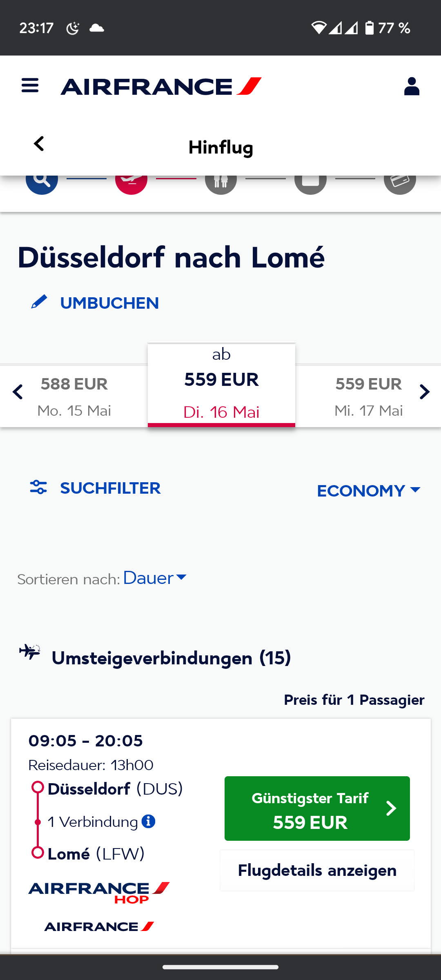441x980 pixels.
Task: Open the hamburger menu
Action: click(x=30, y=86)
